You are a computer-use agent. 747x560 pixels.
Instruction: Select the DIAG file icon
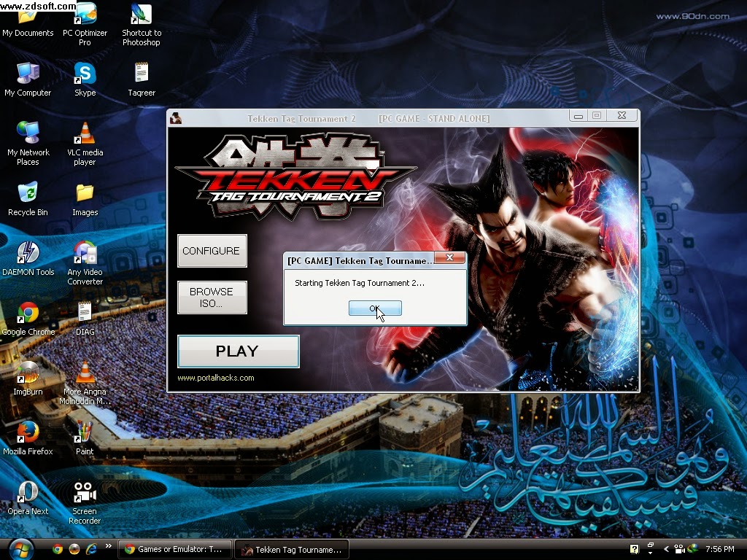pos(85,319)
